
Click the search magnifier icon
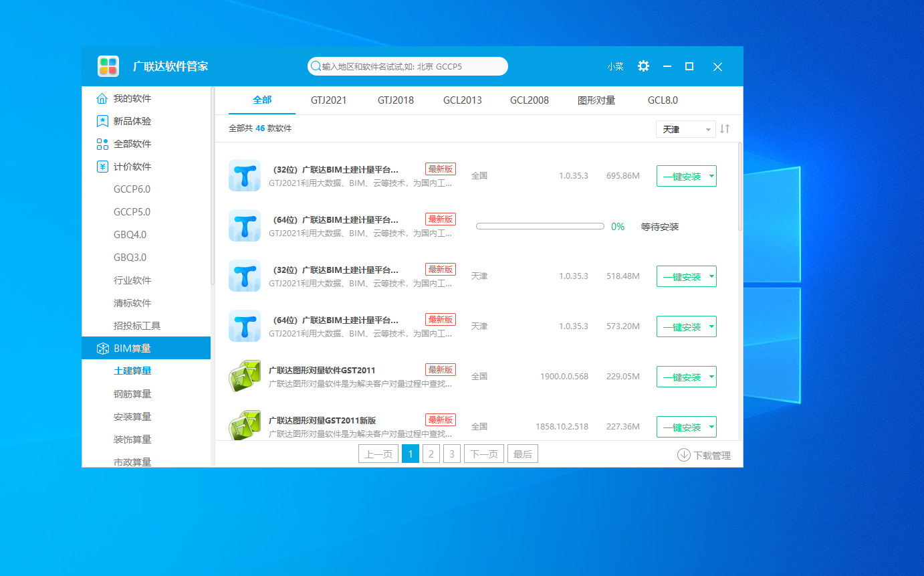click(x=316, y=66)
